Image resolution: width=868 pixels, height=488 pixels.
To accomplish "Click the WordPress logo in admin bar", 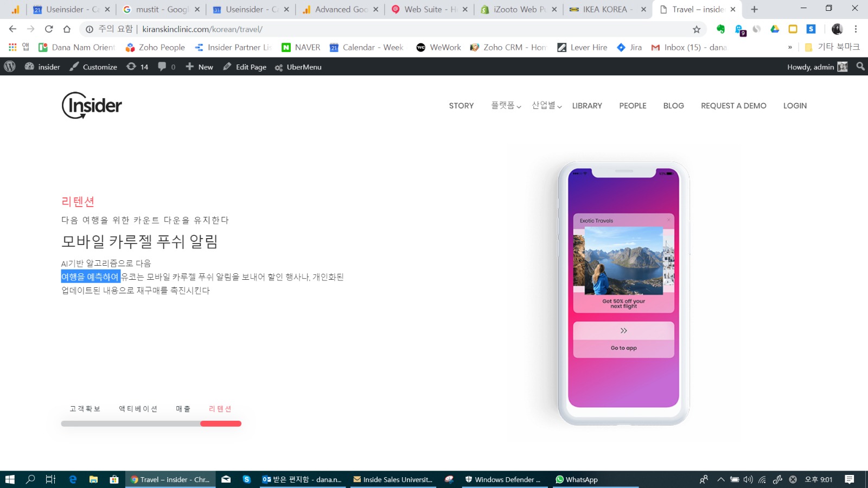I will (x=10, y=67).
